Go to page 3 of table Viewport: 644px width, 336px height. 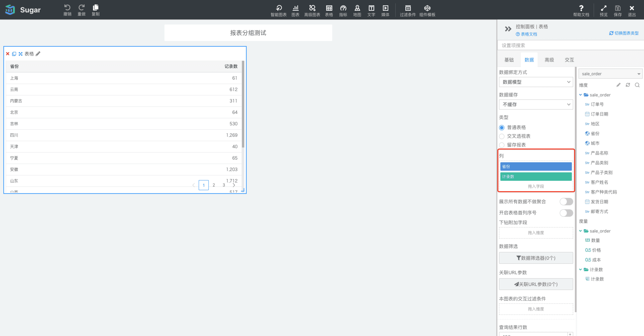(224, 185)
